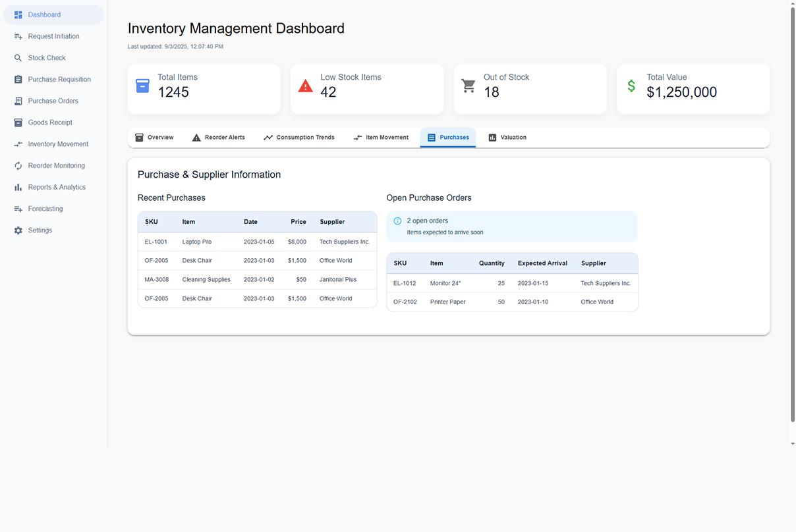Click the Reports & Analytics bar chart icon

[18, 188]
